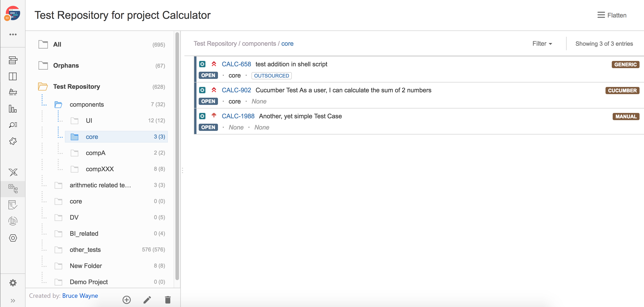Open the hexagon icon in sidebar
The height and width of the screenshot is (307, 644).
click(13, 238)
